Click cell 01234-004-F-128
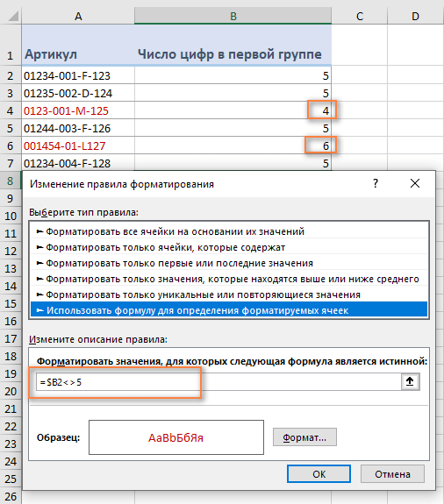The image size is (444, 504). (x=78, y=163)
